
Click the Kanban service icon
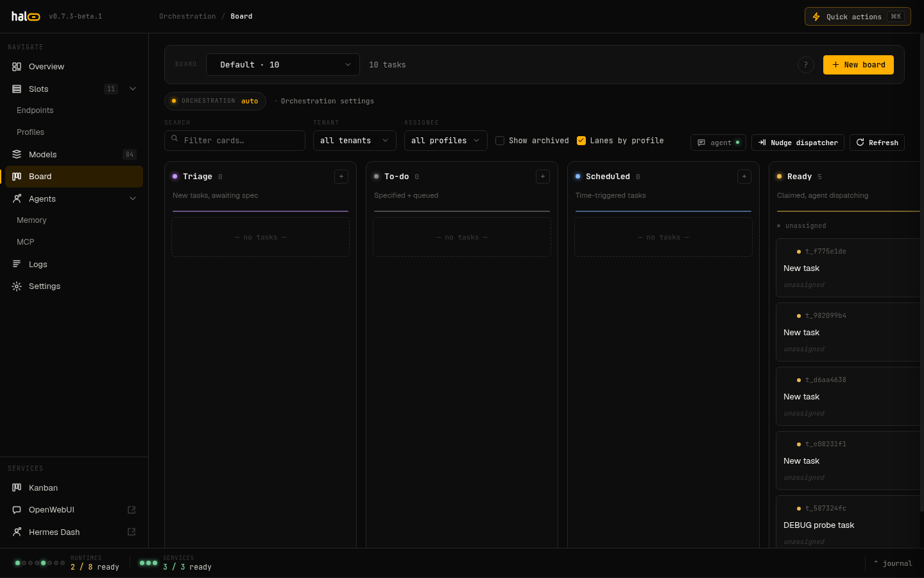tap(17, 487)
